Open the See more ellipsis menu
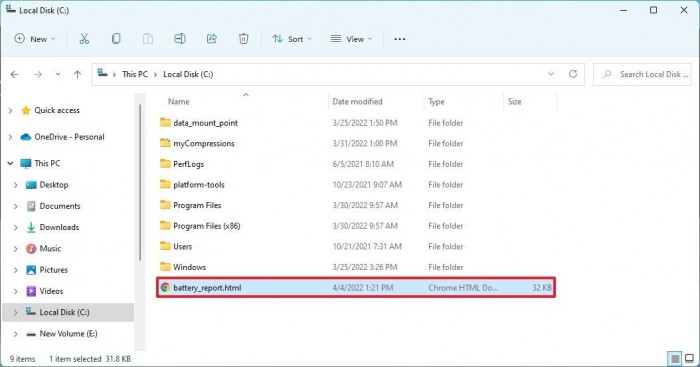 pyautogui.click(x=400, y=39)
